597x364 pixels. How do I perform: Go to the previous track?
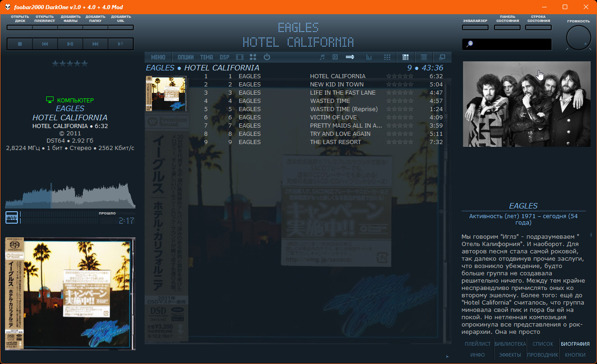[45, 44]
